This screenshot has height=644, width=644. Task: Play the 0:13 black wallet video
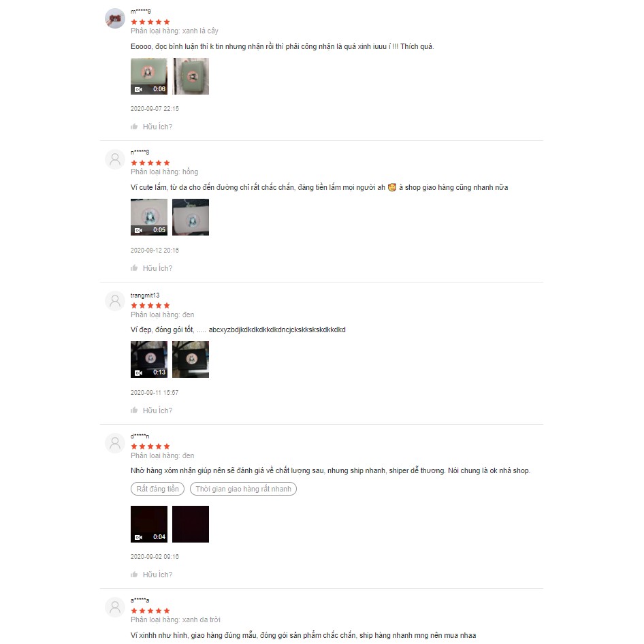point(149,359)
